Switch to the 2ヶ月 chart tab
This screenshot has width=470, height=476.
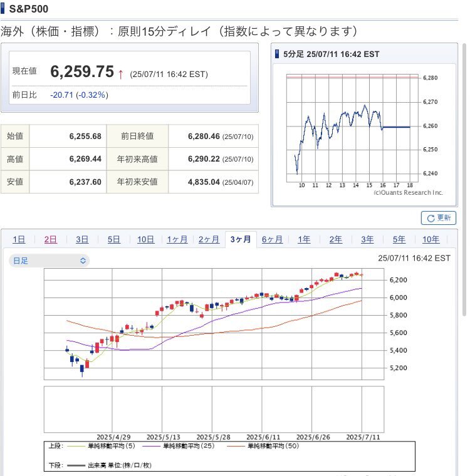tap(209, 239)
